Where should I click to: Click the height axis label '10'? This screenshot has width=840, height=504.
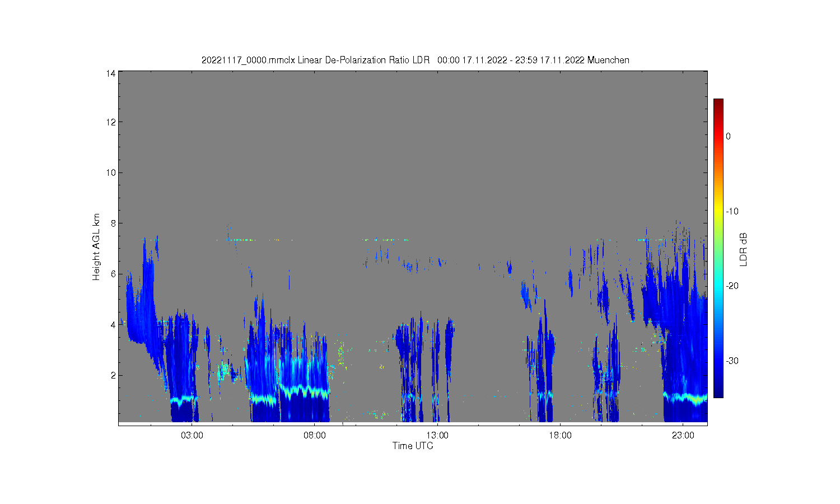tap(111, 172)
